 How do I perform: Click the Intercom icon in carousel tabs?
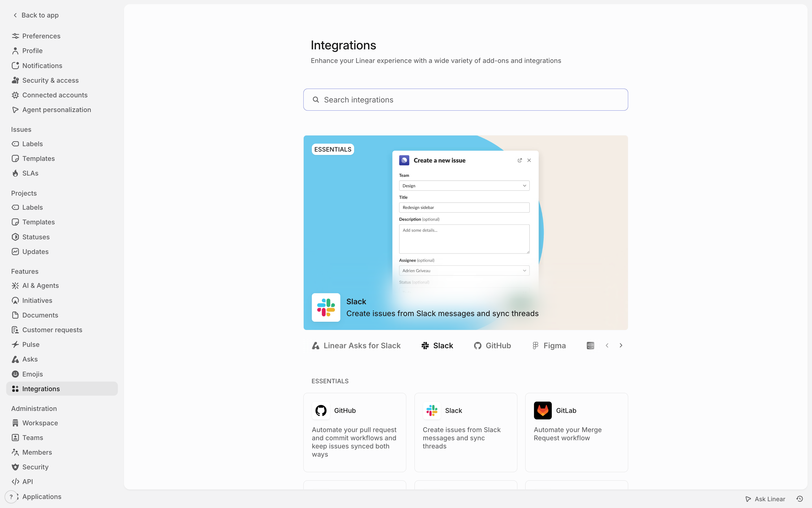click(x=590, y=345)
